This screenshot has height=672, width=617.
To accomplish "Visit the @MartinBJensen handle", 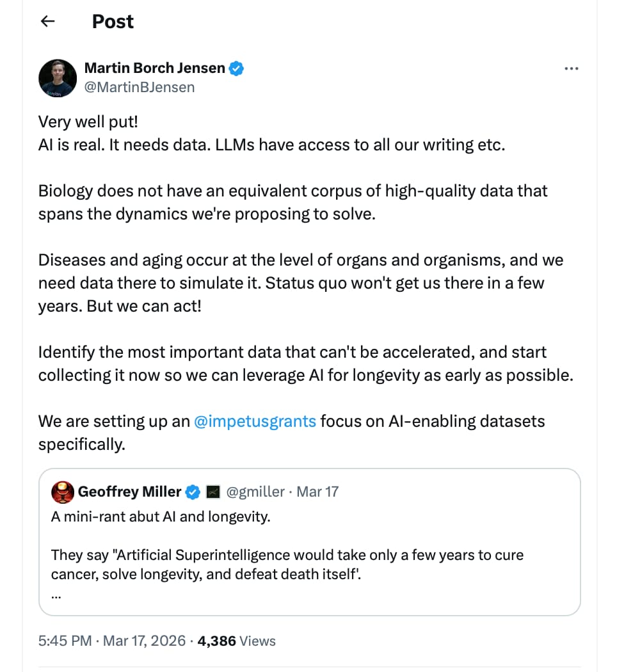I will pos(140,87).
